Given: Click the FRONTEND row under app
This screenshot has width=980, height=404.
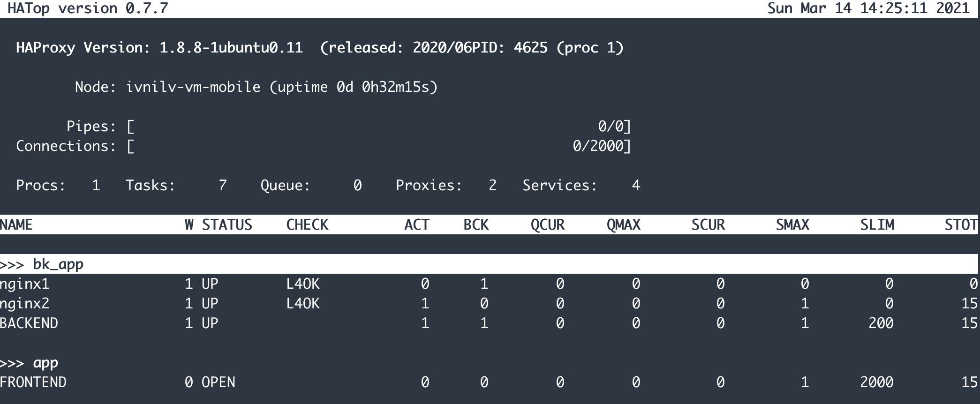Looking at the screenshot, I should (33, 382).
